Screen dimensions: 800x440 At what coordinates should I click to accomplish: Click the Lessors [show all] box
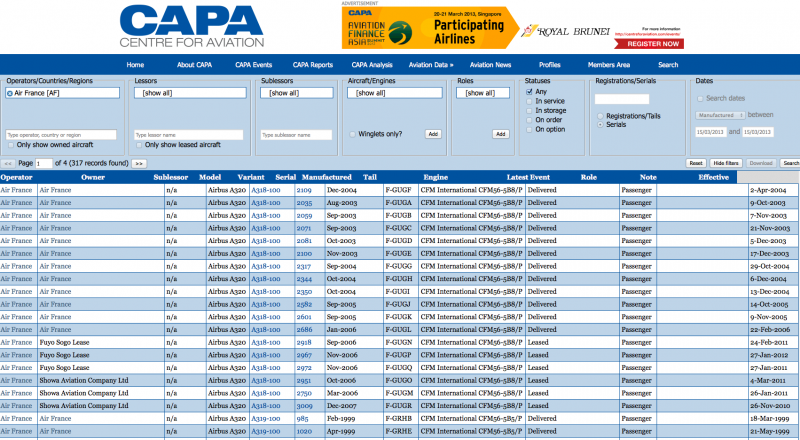point(190,93)
